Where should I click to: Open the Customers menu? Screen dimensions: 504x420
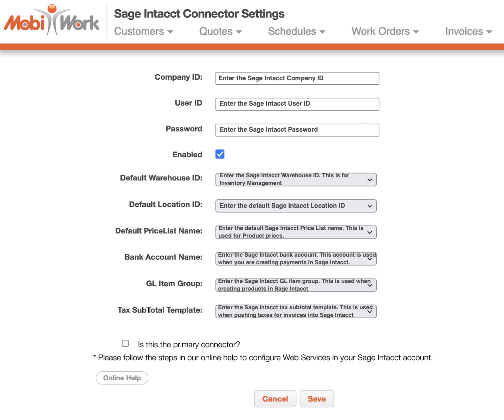pyautogui.click(x=144, y=31)
